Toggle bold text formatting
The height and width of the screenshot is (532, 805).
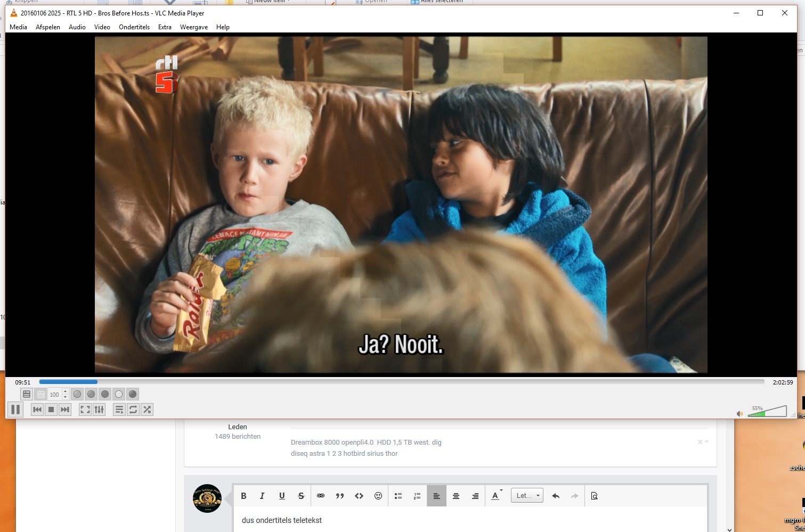tap(243, 496)
